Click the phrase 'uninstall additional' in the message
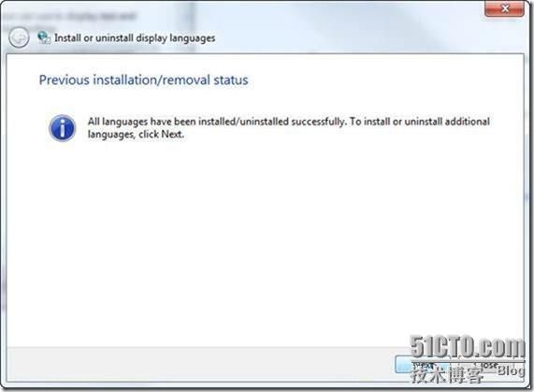 tap(447, 122)
